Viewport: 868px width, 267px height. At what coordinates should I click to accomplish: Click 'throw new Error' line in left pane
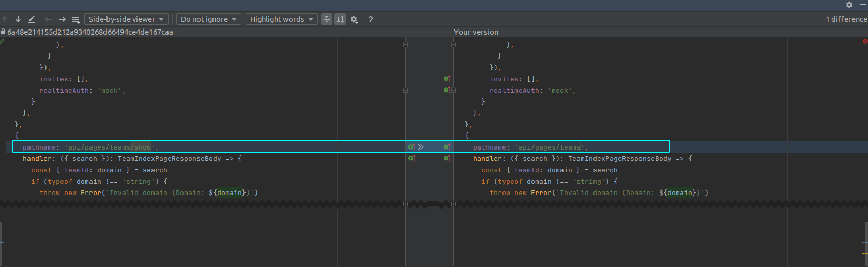pos(149,192)
